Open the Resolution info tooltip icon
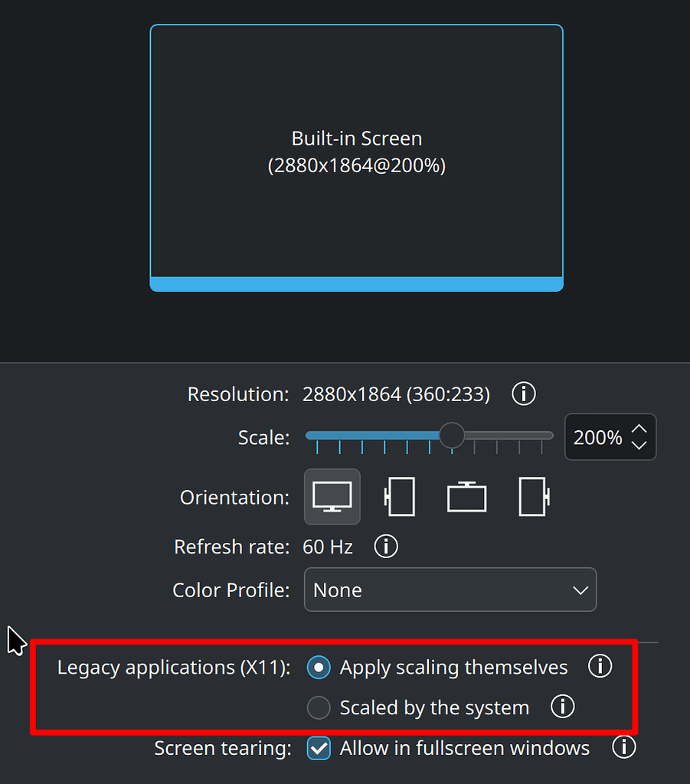Viewport: 690px width, 784px height. [x=523, y=394]
